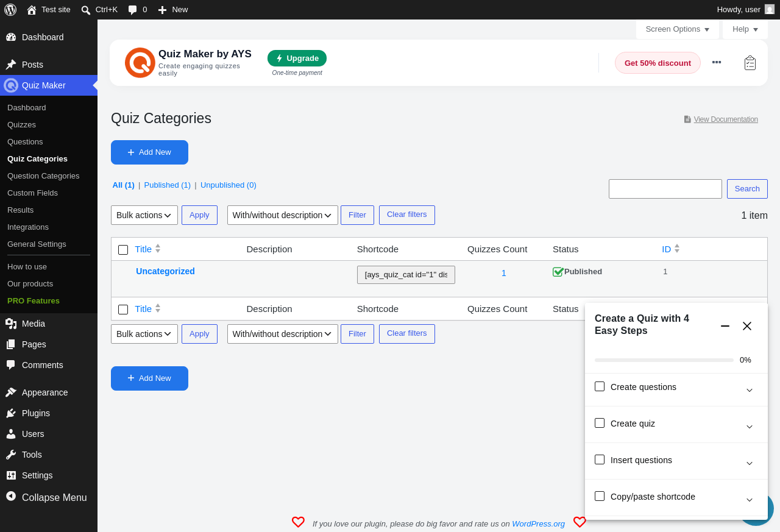Open Questions in Quiz Maker submenu

pyautogui.click(x=25, y=142)
